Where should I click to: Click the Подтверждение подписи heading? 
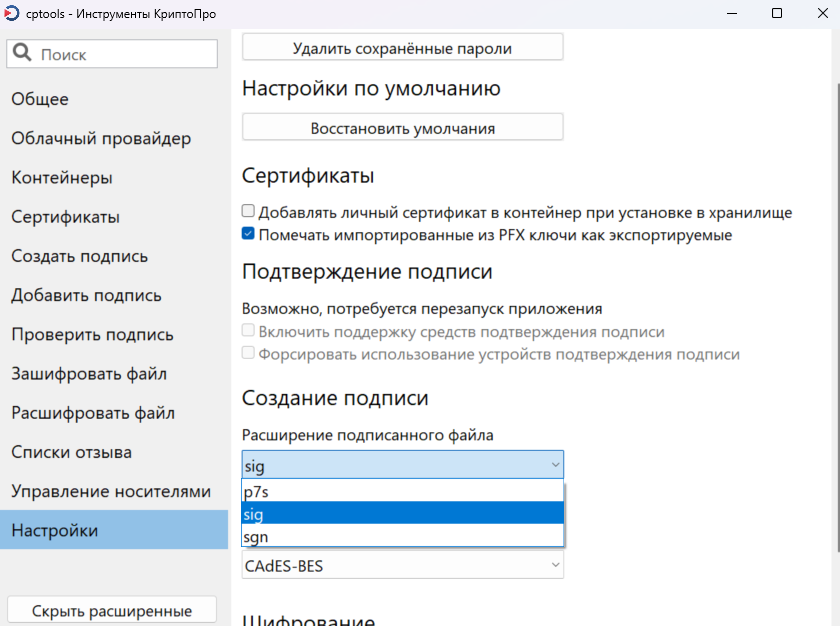click(x=367, y=271)
